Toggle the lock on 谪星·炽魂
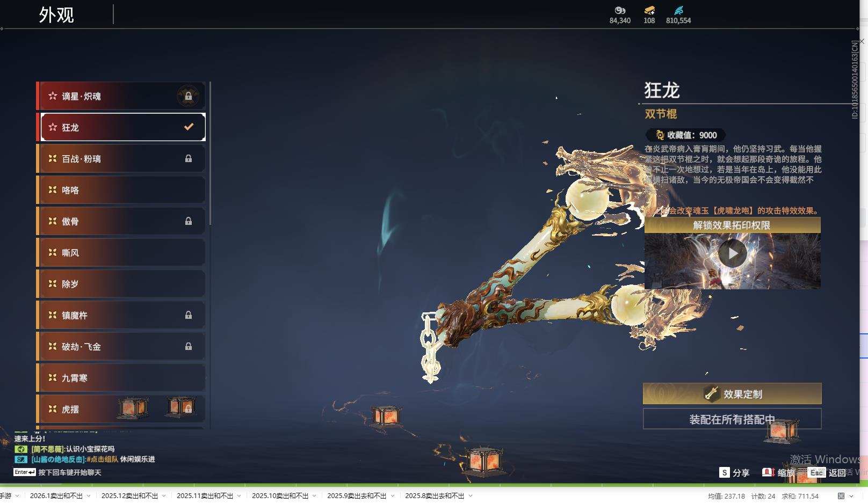The height and width of the screenshot is (504, 868). [x=189, y=96]
